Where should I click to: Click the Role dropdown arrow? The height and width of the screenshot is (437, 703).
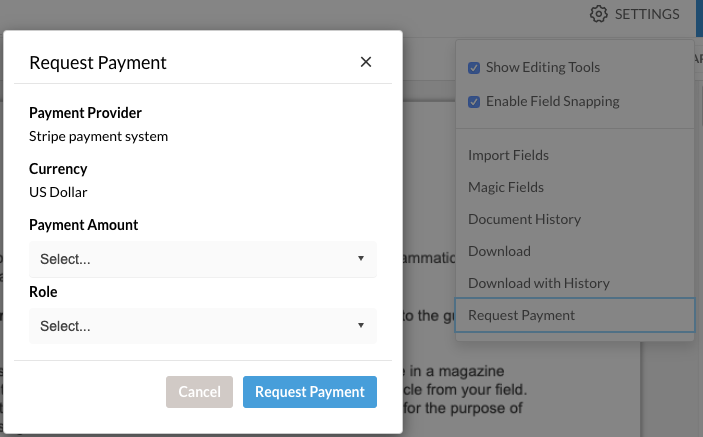tap(360, 326)
